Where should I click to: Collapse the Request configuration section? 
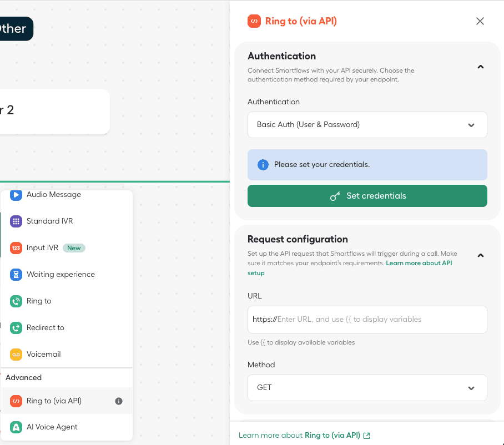pyautogui.click(x=481, y=256)
